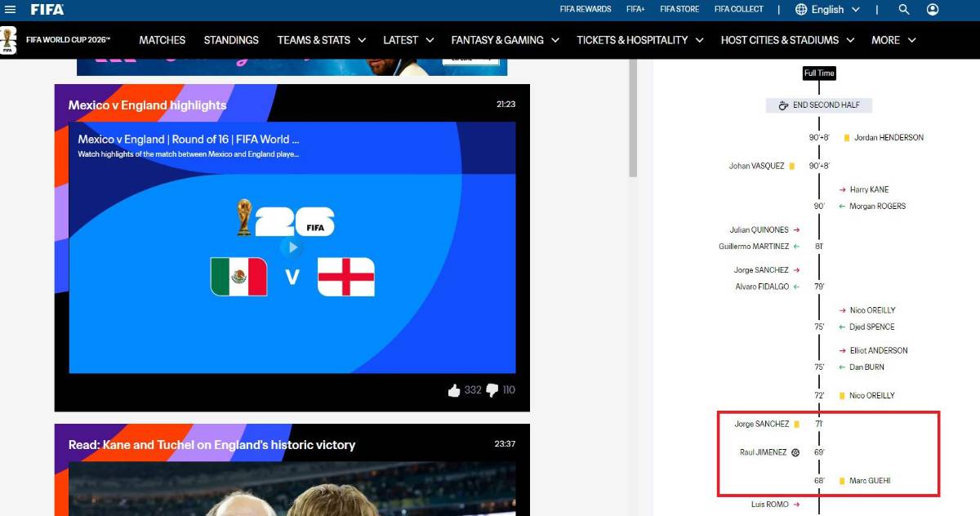This screenshot has height=516, width=980.
Task: Click the main page vertical scrollbar
Action: (633, 118)
